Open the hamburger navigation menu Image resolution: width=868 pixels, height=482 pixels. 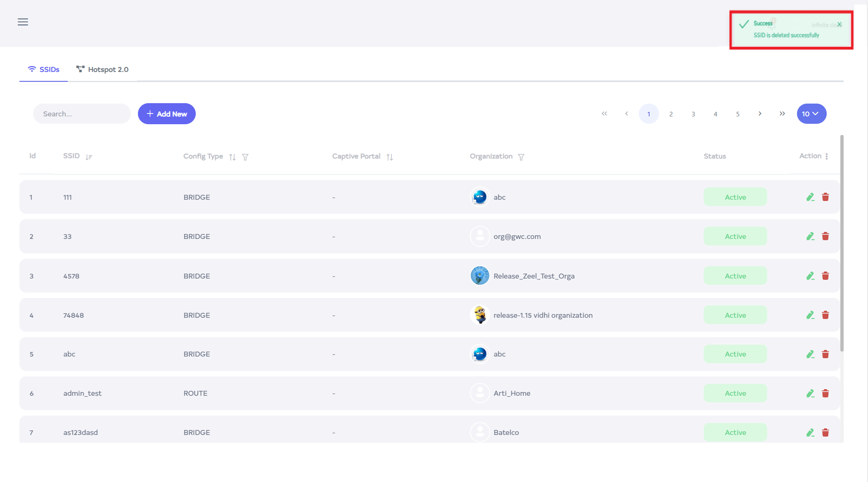(x=23, y=22)
